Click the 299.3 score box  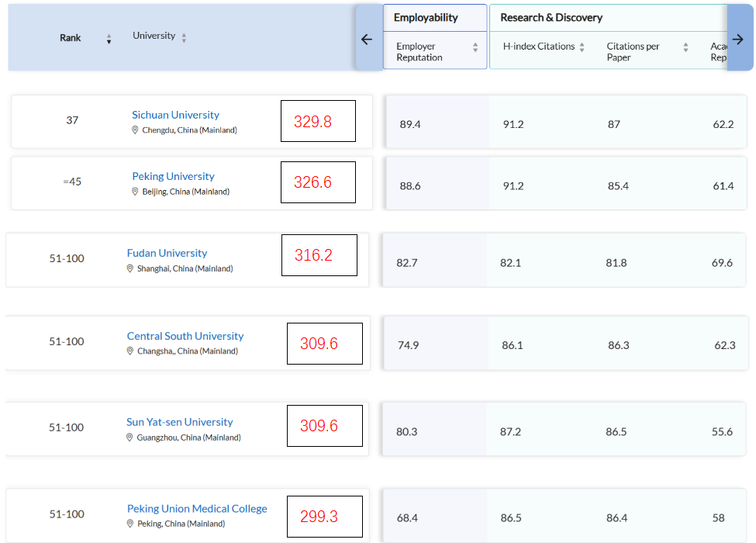[324, 517]
